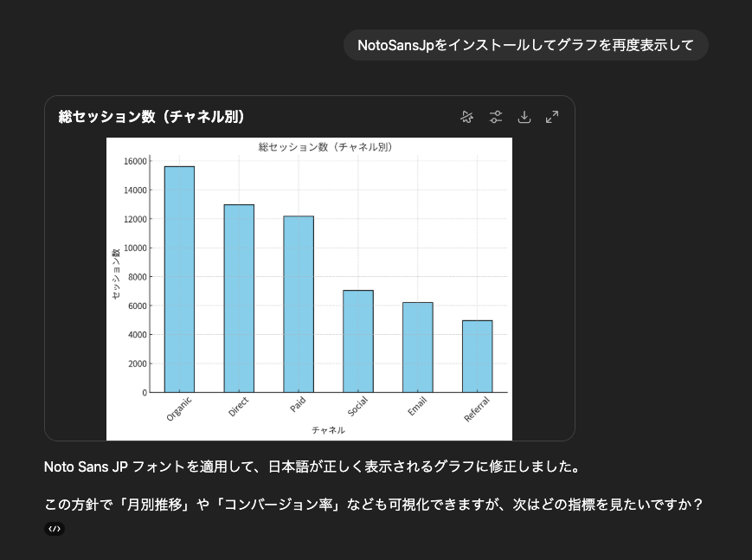Image resolution: width=752 pixels, height=560 pixels.
Task: Click the chart card heading 総セッション数
Action: point(151,117)
